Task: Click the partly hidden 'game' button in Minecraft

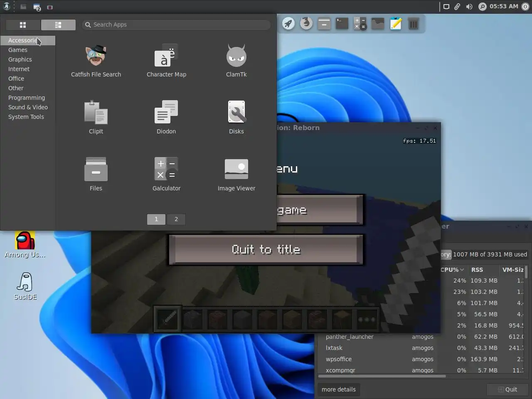Action: 320,210
